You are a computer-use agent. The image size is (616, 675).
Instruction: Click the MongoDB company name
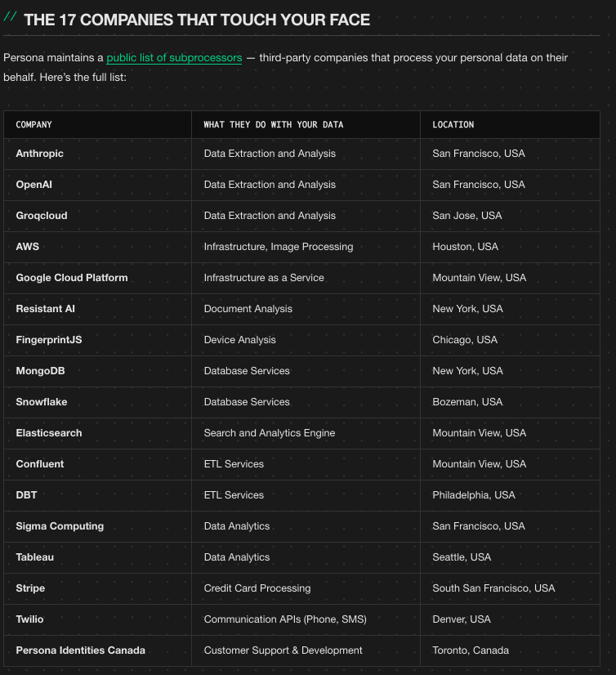(x=40, y=371)
